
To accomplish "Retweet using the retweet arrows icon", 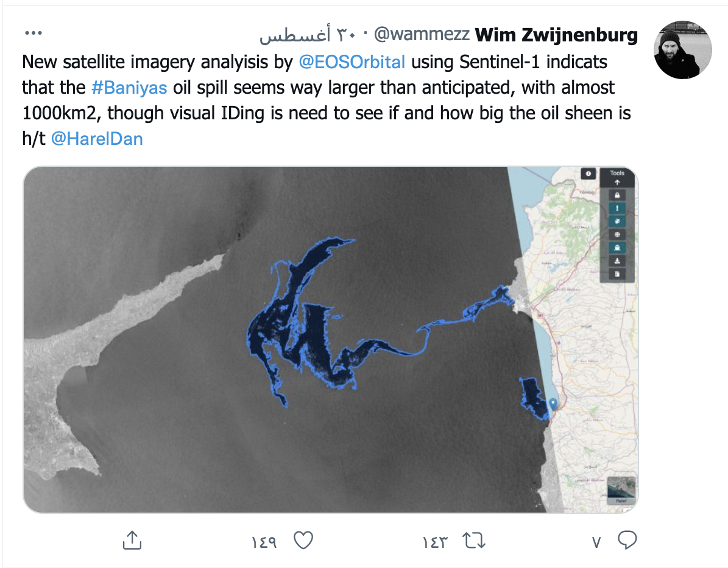I will click(474, 541).
